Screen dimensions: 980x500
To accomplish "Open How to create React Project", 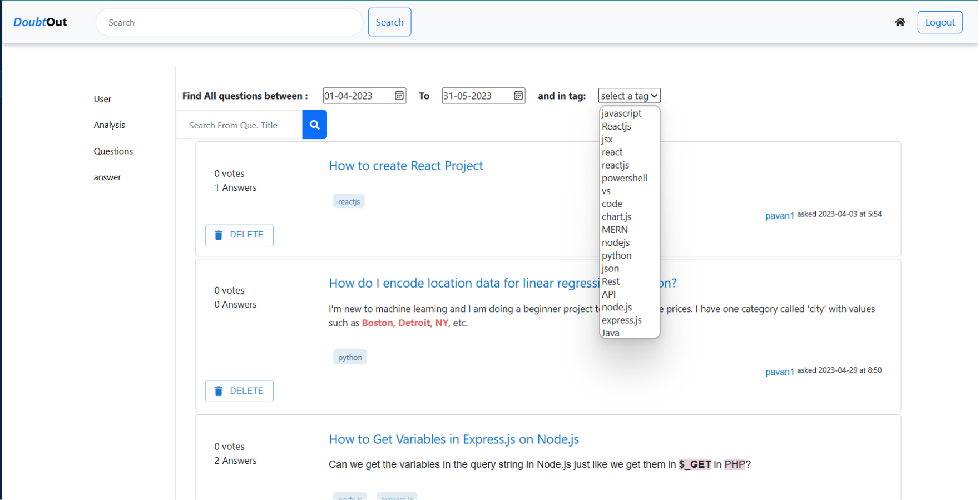I will coord(405,166).
